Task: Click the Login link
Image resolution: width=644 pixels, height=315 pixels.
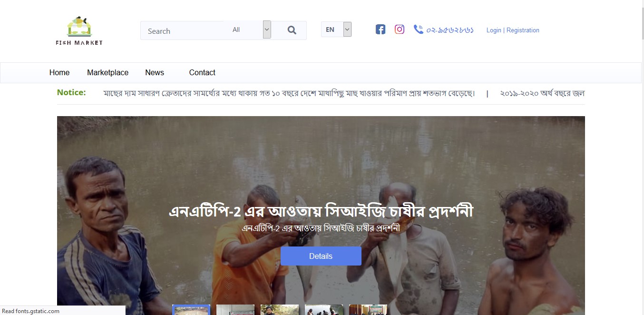Action: point(494,30)
